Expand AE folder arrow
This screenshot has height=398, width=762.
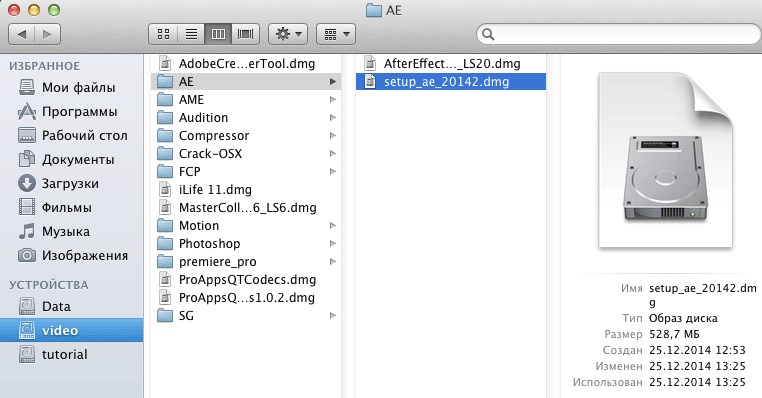coord(333,82)
